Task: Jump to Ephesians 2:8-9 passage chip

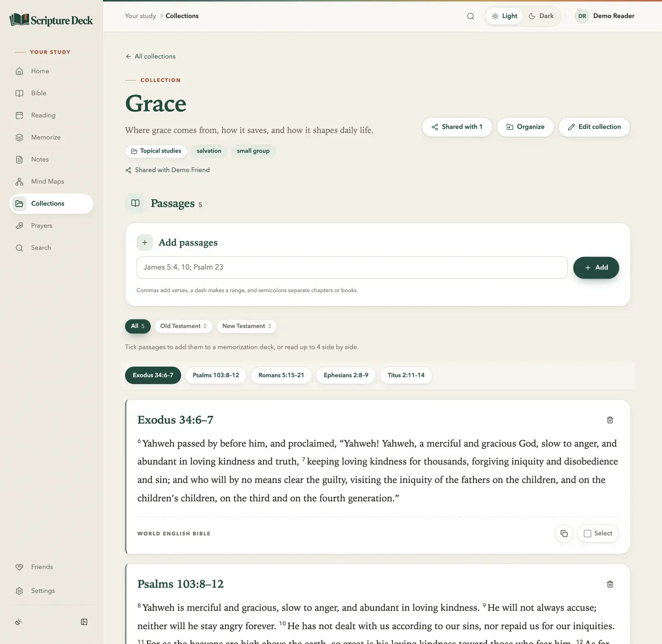Action: [x=346, y=375]
